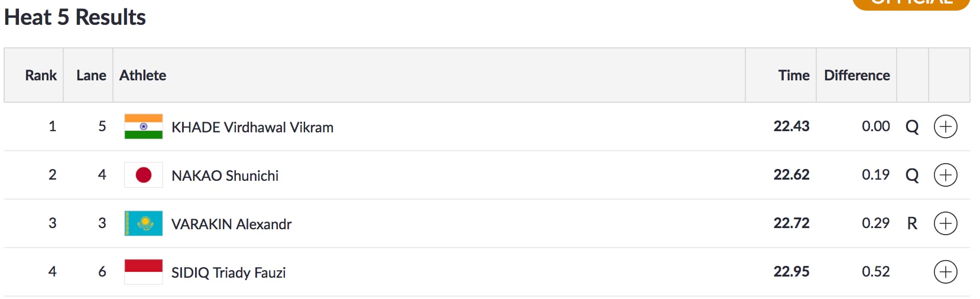Expand details for KHADE Virdhawal Vikram row
This screenshot has width=980, height=299.
(945, 126)
